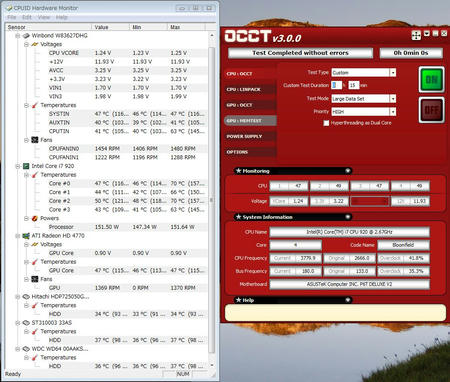
Task: Click the OCCT move-window cross icon
Action: pos(416,35)
